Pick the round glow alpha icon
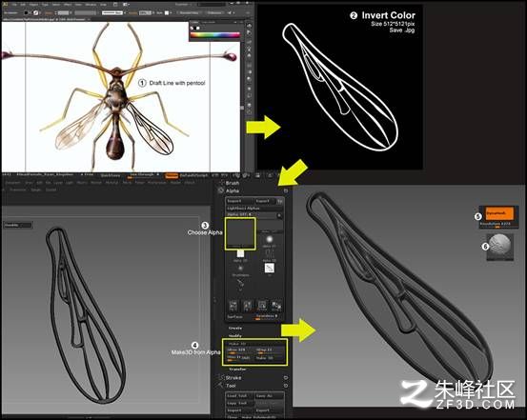The image size is (527, 420). pos(269,239)
